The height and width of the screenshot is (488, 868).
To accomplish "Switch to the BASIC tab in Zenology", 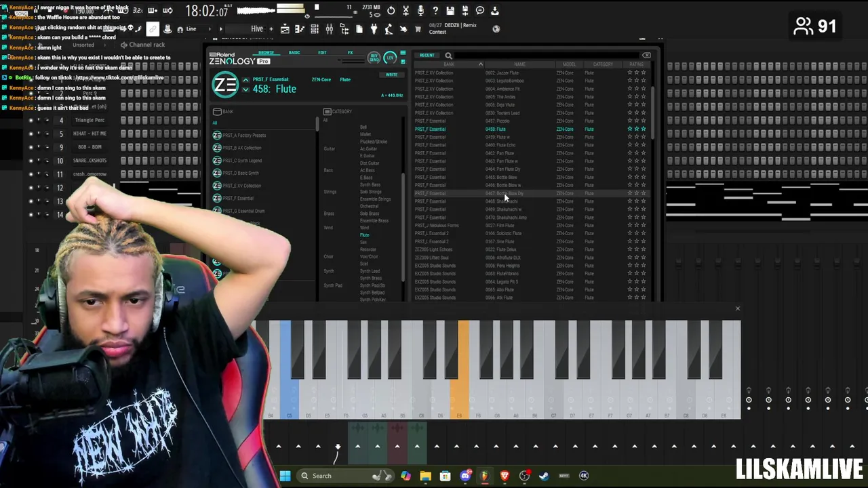I will coord(294,53).
